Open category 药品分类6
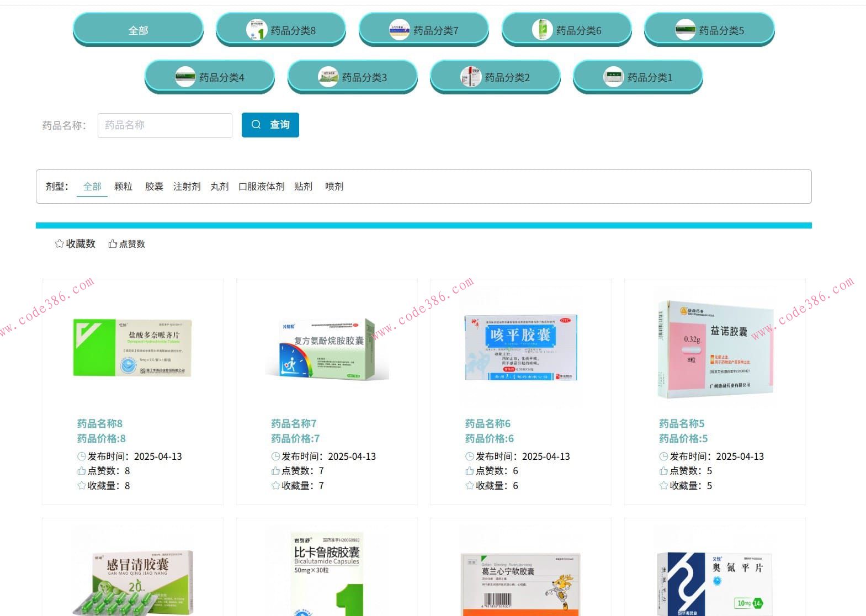The image size is (866, 616). pos(567,30)
